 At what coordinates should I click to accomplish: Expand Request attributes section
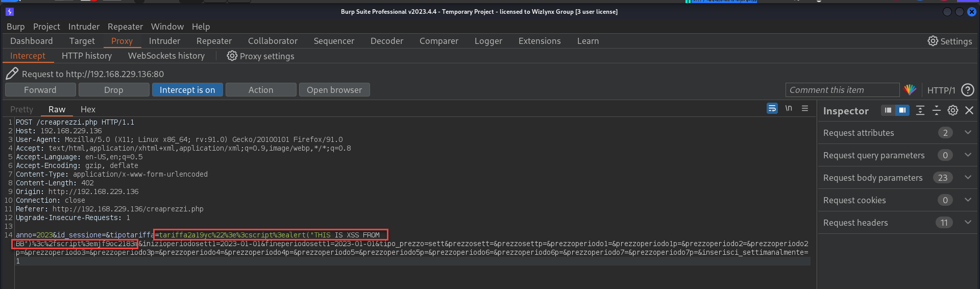(x=968, y=132)
